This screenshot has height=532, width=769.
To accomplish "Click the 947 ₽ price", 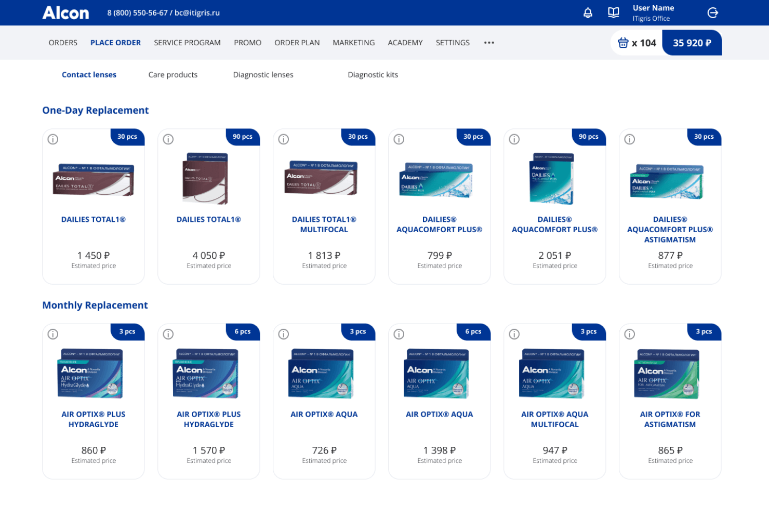I will [x=555, y=450].
